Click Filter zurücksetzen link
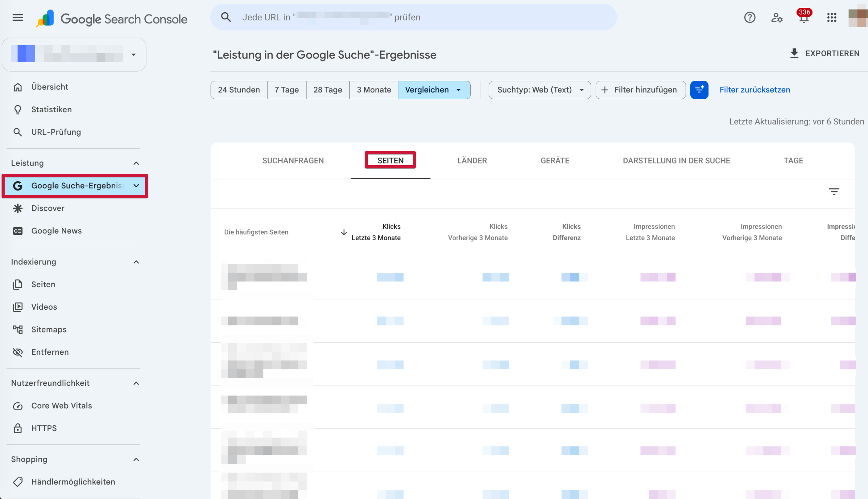 click(x=755, y=90)
